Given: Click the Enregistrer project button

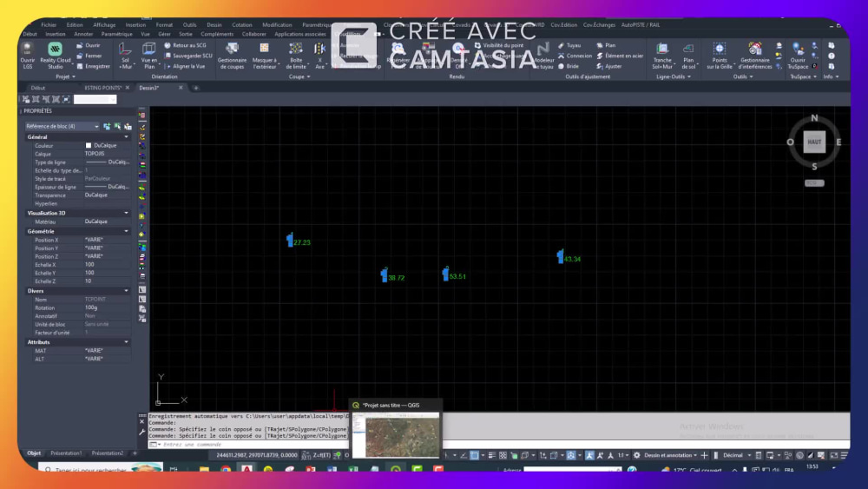Looking at the screenshot, I should (93, 67).
